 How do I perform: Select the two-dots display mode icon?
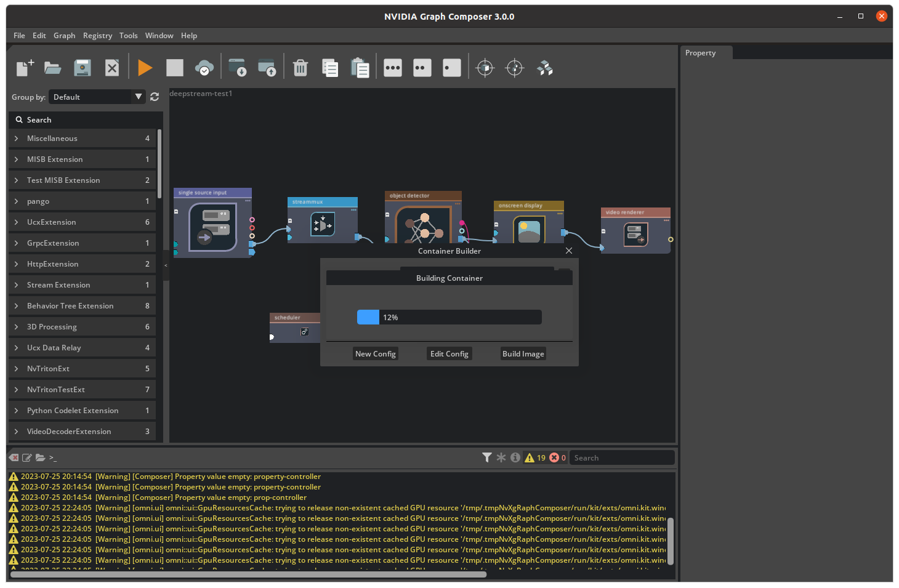tap(422, 68)
